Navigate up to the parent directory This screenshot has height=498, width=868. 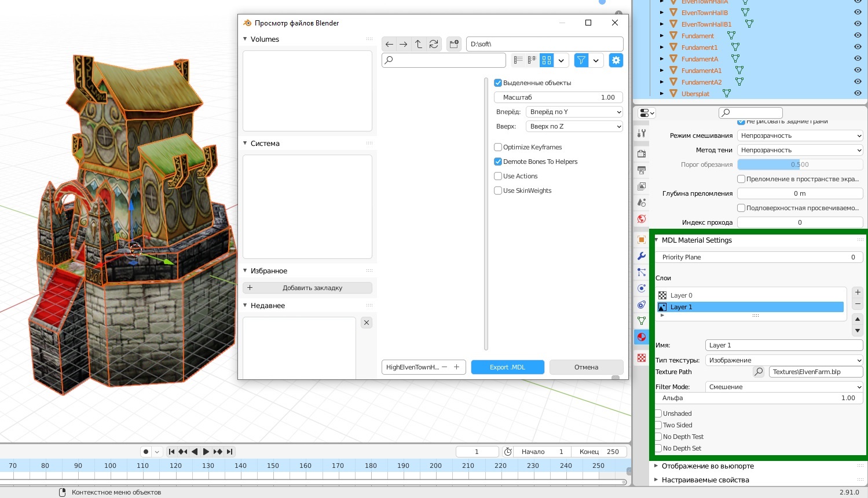[x=419, y=44]
